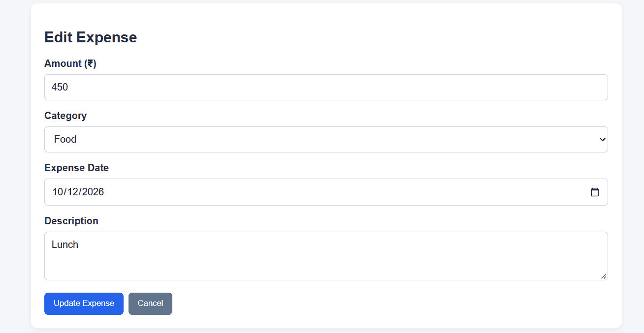Click the Expense Date label
This screenshot has width=644, height=333.
[x=76, y=168]
